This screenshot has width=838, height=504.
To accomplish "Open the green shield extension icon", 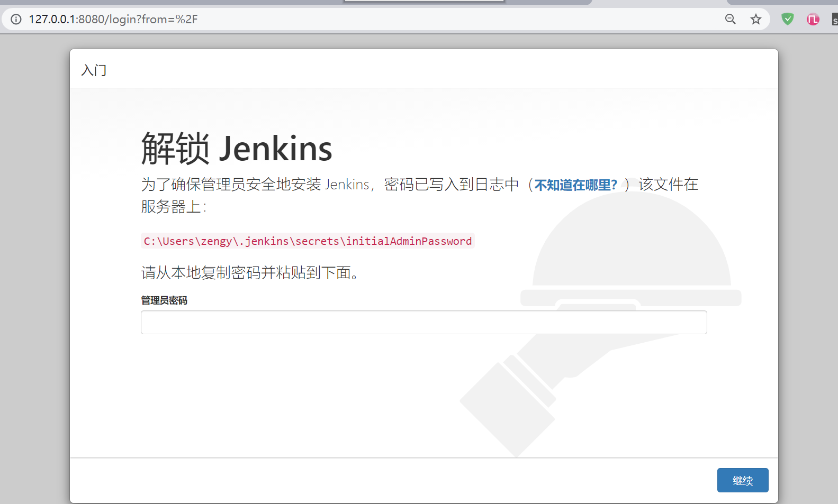I will coord(788,20).
